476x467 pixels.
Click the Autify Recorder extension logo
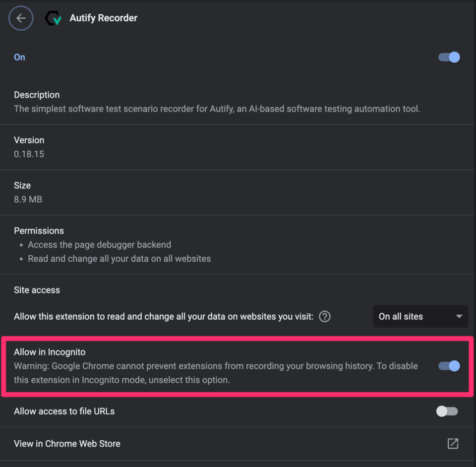53,18
